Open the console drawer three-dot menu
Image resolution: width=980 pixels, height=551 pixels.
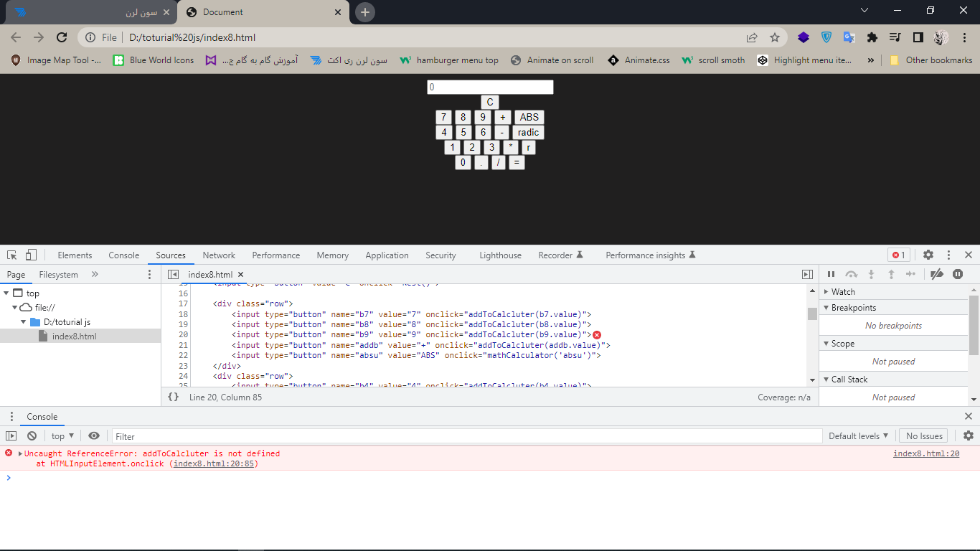pyautogui.click(x=11, y=416)
